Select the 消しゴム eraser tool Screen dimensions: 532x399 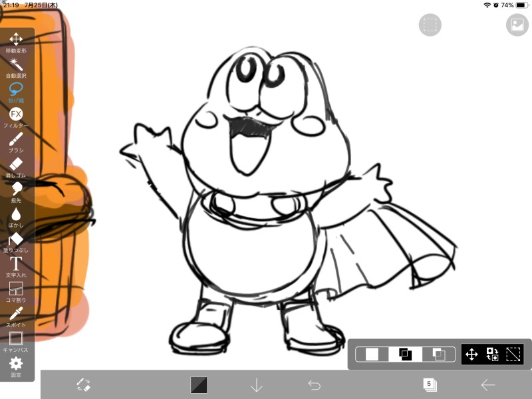click(16, 168)
